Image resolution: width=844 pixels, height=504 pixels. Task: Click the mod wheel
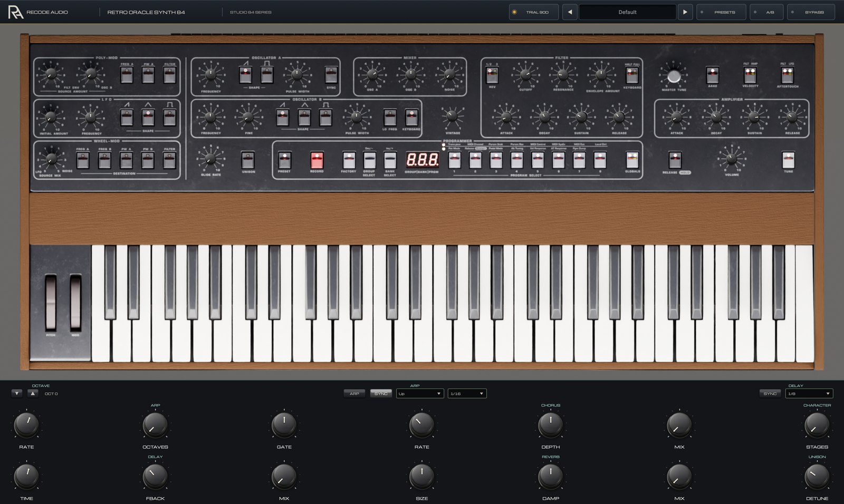click(x=75, y=302)
